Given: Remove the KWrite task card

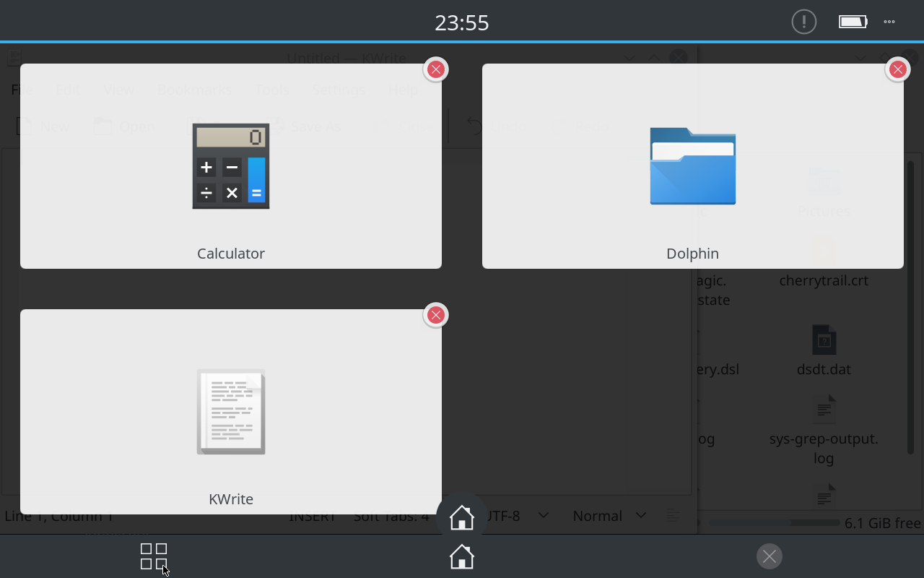Looking at the screenshot, I should pyautogui.click(x=435, y=315).
